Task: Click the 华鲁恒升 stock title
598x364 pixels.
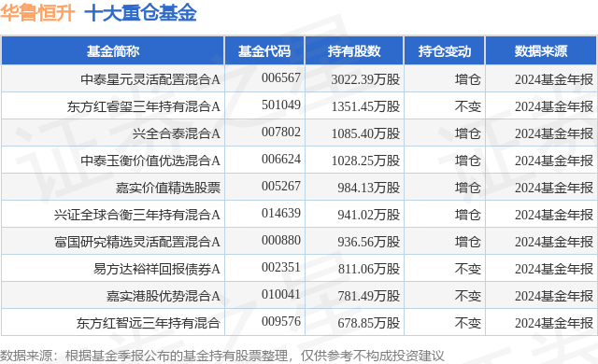Action: 37,12
